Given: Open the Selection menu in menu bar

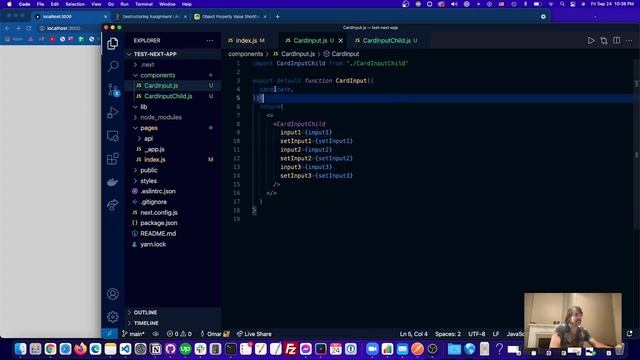Looking at the screenshot, I should click(x=75, y=4).
